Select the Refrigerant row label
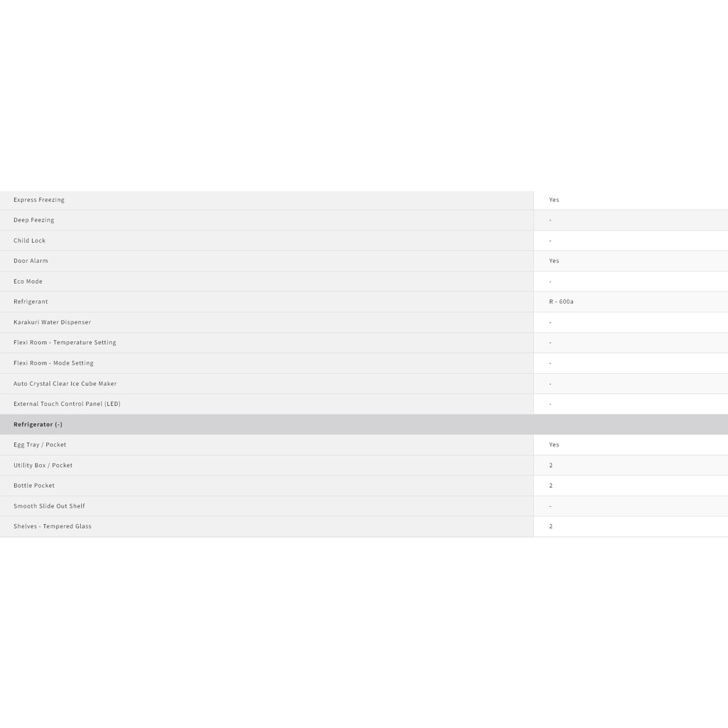The width and height of the screenshot is (728, 728). pyautogui.click(x=31, y=302)
